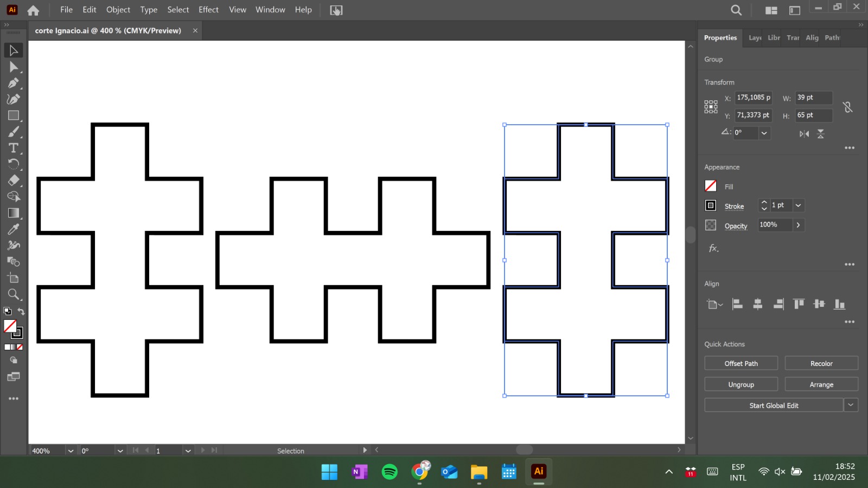Image resolution: width=868 pixels, height=488 pixels.
Task: Show more Transform options
Action: coord(850,148)
